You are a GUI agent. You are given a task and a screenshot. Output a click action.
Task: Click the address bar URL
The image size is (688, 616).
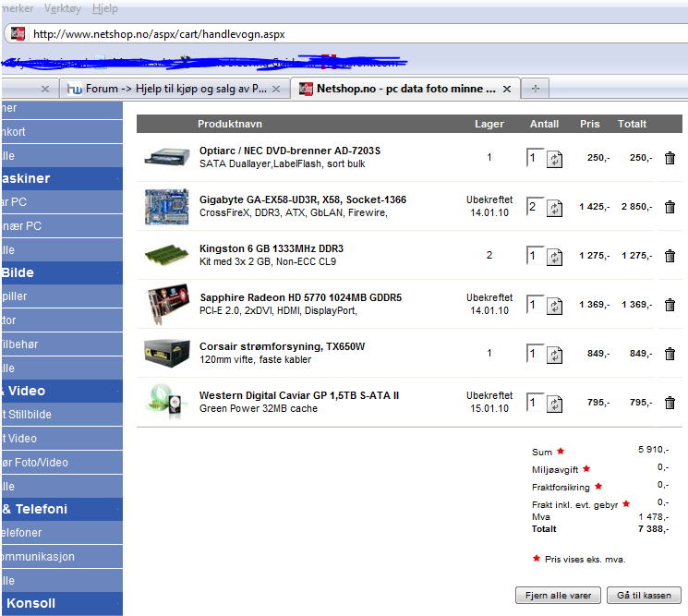pyautogui.click(x=159, y=34)
